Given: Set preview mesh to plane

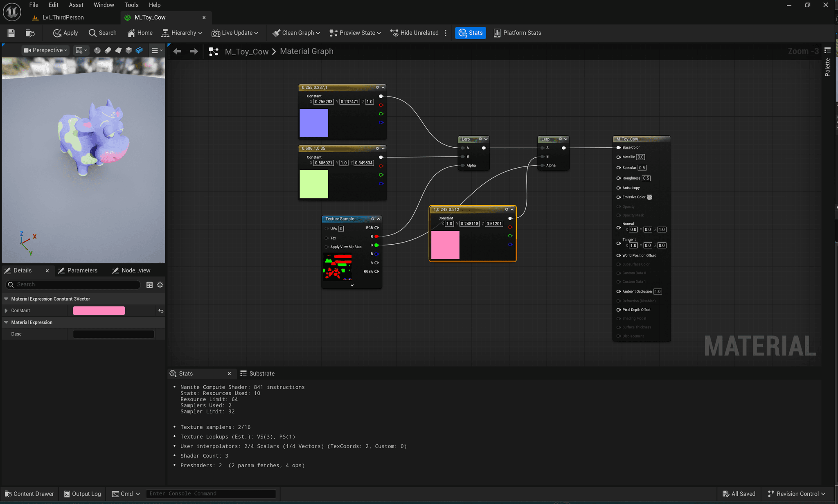Looking at the screenshot, I should [x=118, y=50].
